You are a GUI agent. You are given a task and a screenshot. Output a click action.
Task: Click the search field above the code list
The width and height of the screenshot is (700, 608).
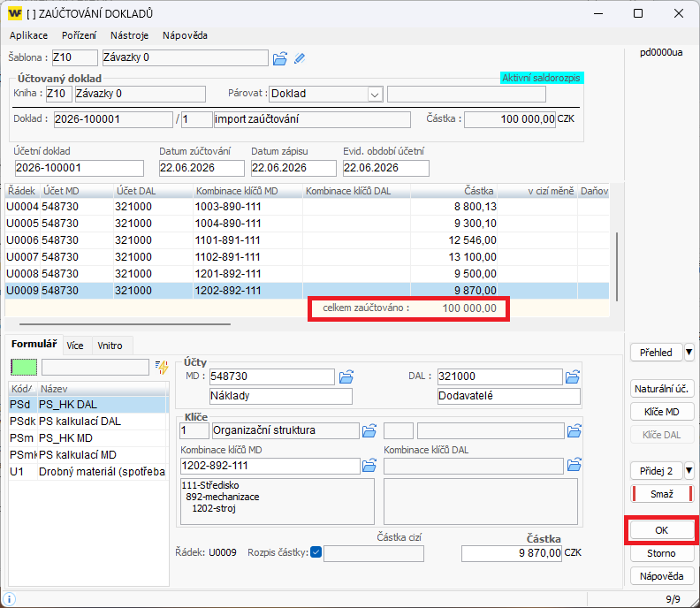click(95, 368)
